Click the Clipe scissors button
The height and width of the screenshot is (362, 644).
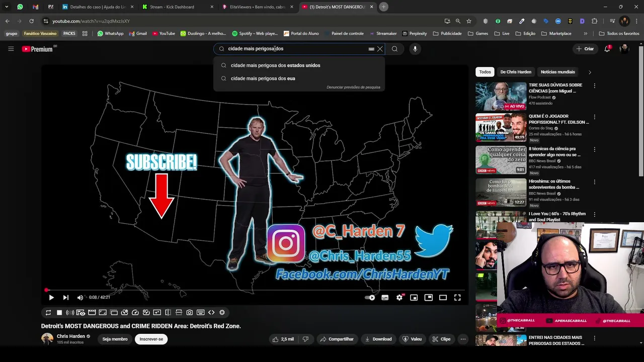click(441, 339)
